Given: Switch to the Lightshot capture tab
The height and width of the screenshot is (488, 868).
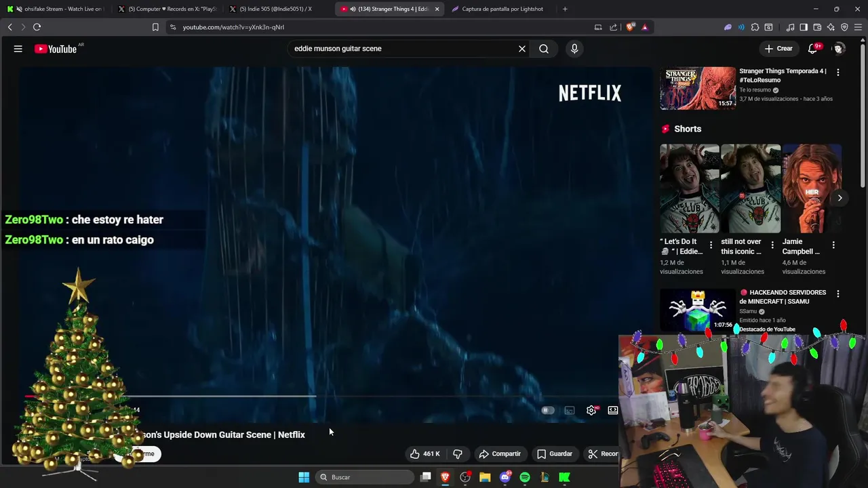Looking at the screenshot, I should coord(502,9).
